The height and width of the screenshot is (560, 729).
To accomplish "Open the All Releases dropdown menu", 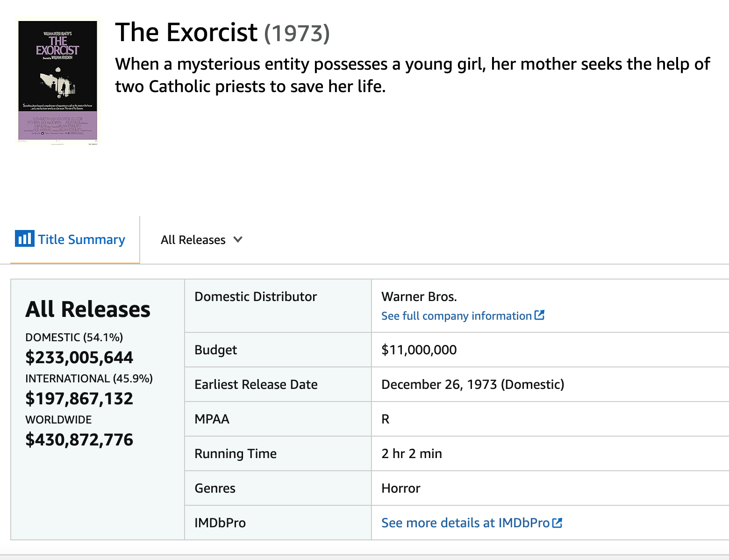I will point(201,240).
